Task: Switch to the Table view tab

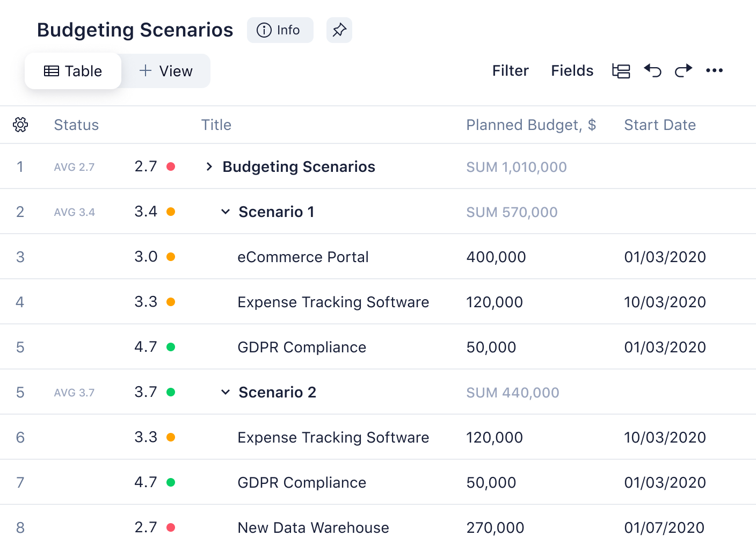Action: (73, 71)
